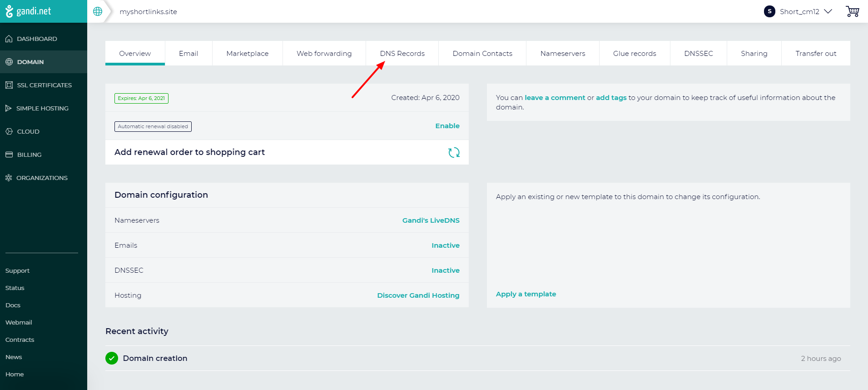Click the Simple Hosting play icon

[9, 108]
